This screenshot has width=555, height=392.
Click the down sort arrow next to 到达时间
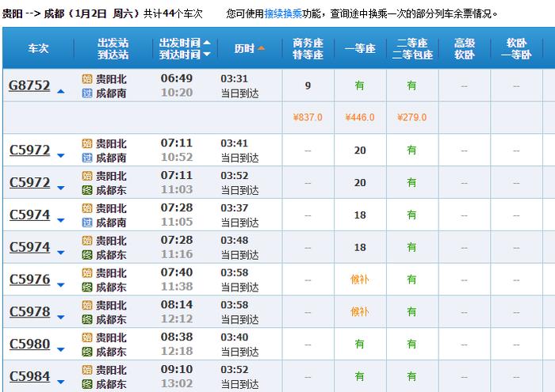pyautogui.click(x=207, y=54)
